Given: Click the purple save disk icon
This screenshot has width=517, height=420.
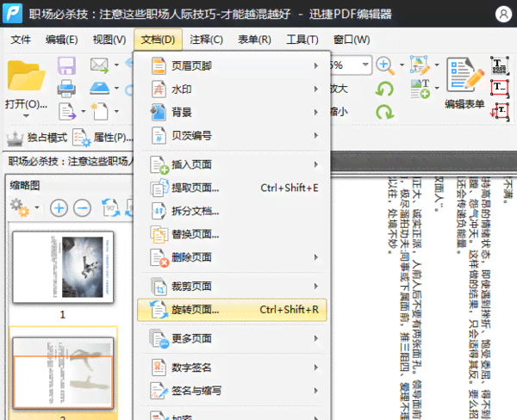Looking at the screenshot, I should coord(66,65).
